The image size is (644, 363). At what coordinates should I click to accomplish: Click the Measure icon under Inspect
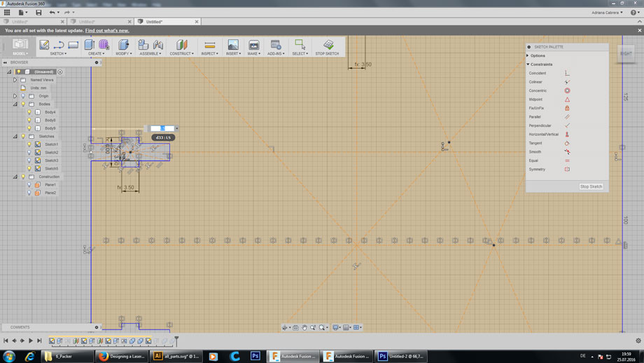(209, 45)
